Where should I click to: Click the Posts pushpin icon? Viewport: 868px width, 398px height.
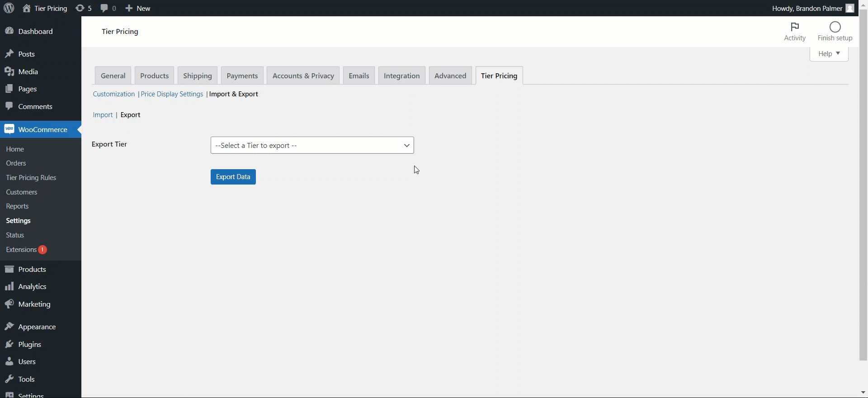pos(9,54)
